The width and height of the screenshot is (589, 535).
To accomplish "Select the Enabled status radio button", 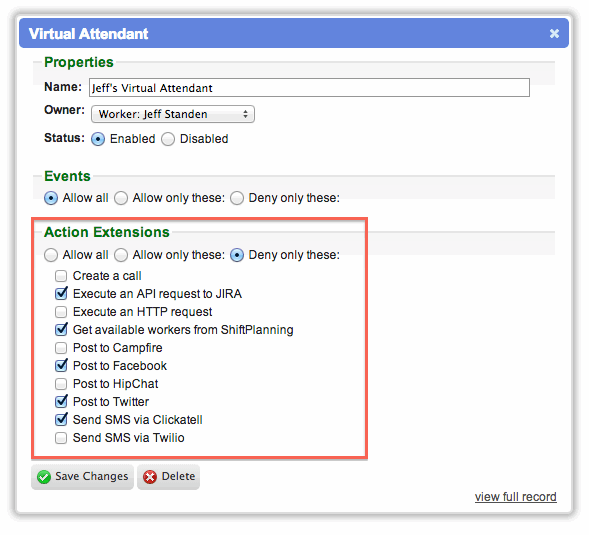I will pyautogui.click(x=98, y=139).
